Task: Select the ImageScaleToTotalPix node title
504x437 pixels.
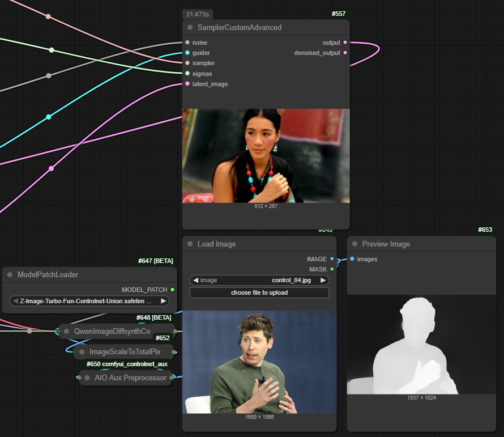Action: 125,352
